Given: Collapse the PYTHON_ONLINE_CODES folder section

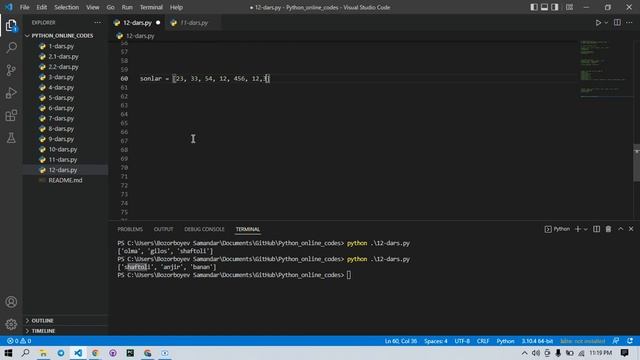Looking at the screenshot, I should point(62,36).
